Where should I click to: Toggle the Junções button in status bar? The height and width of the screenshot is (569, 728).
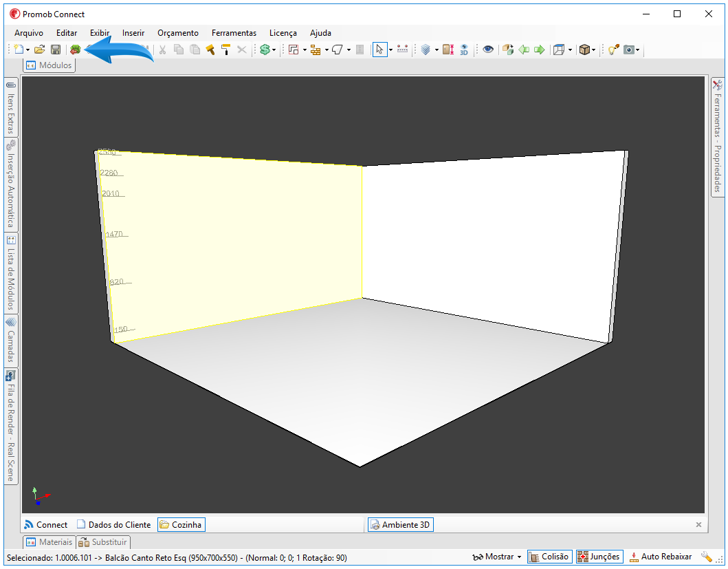click(599, 557)
